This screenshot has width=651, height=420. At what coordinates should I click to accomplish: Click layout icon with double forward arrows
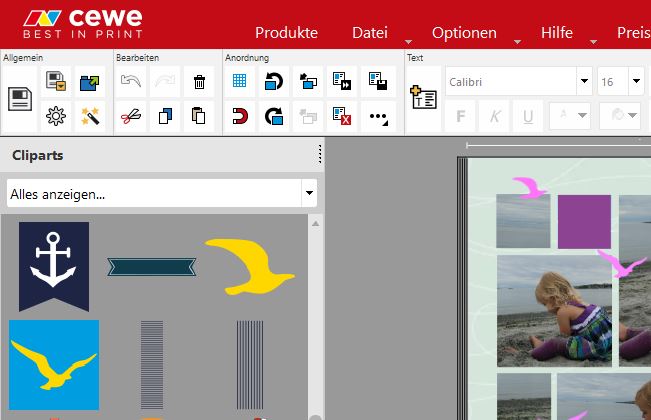342,81
